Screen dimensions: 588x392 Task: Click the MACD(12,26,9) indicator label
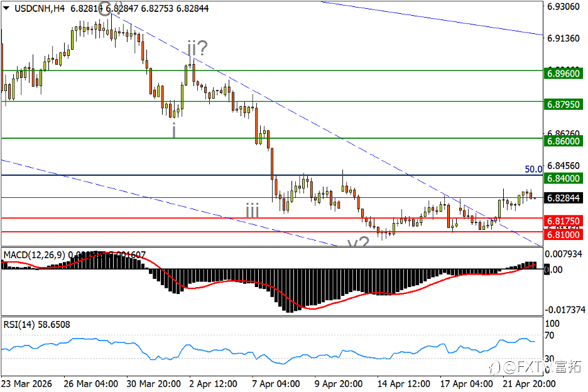(35, 255)
